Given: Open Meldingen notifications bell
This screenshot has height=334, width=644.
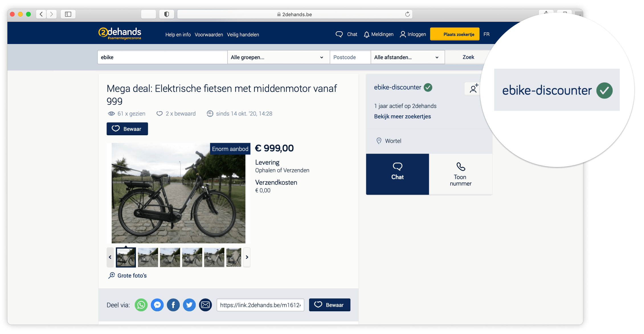Looking at the screenshot, I should click(379, 34).
